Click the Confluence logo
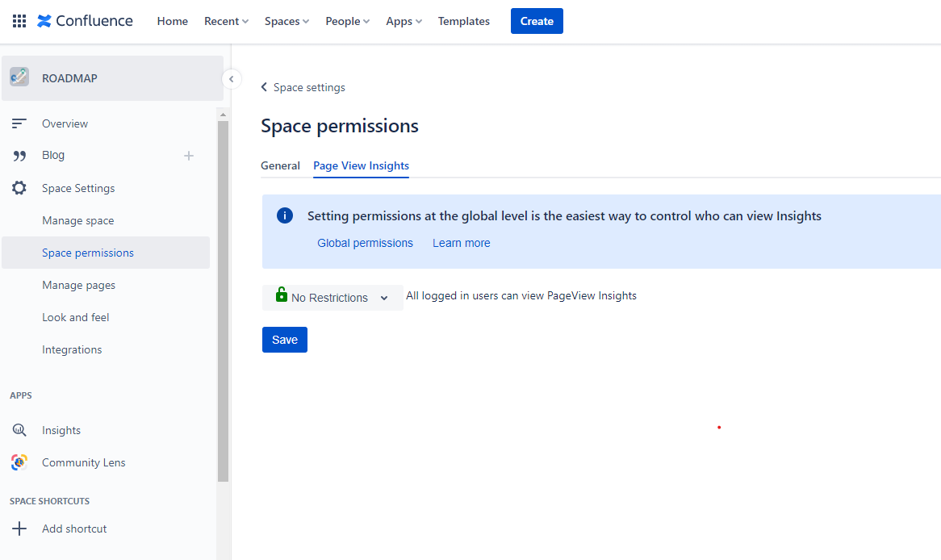Screen dimensions: 941x560 click(x=85, y=20)
